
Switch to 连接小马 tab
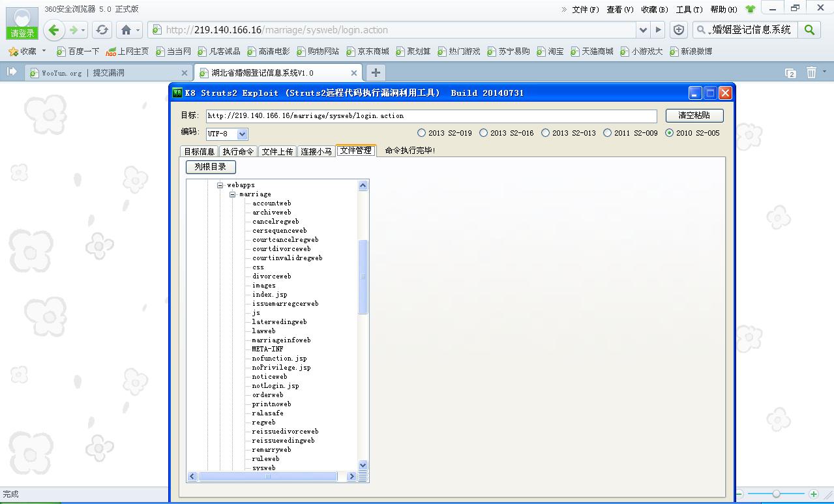(316, 151)
